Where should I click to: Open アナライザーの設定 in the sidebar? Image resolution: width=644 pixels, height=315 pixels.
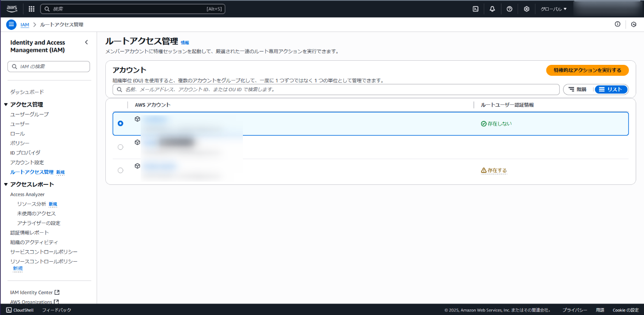[x=39, y=223]
